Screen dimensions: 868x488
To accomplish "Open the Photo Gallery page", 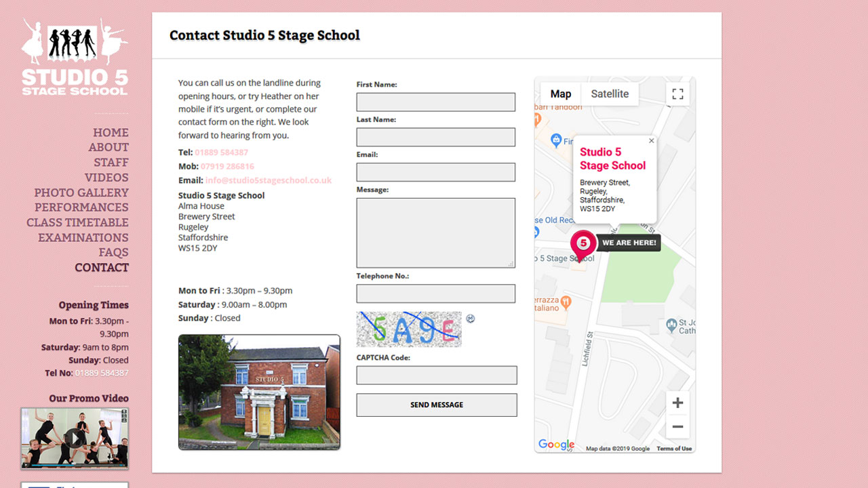I will pos(81,192).
